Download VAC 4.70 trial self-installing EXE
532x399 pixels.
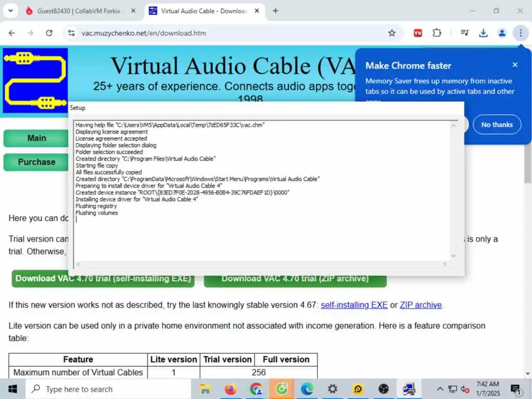point(103,281)
